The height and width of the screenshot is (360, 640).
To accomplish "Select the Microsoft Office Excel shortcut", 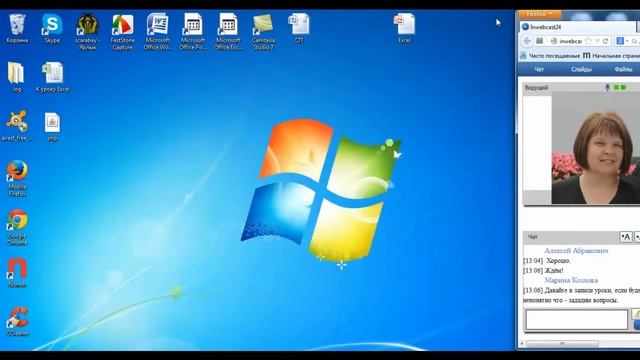I will pos(228,32).
